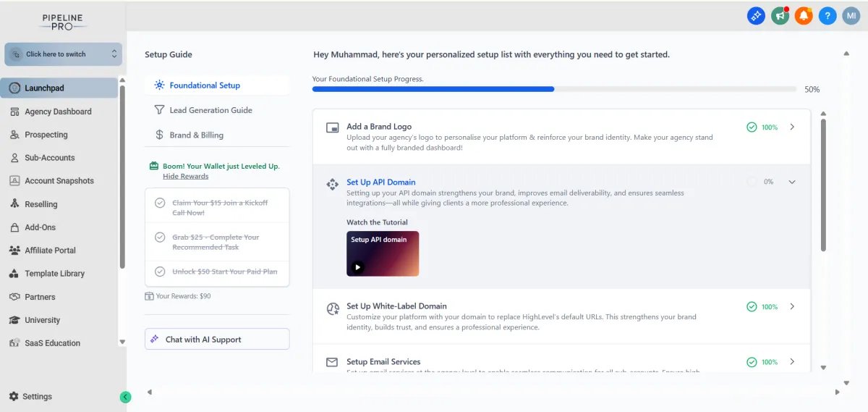Open the Add a Brand Logo title

coord(379,127)
